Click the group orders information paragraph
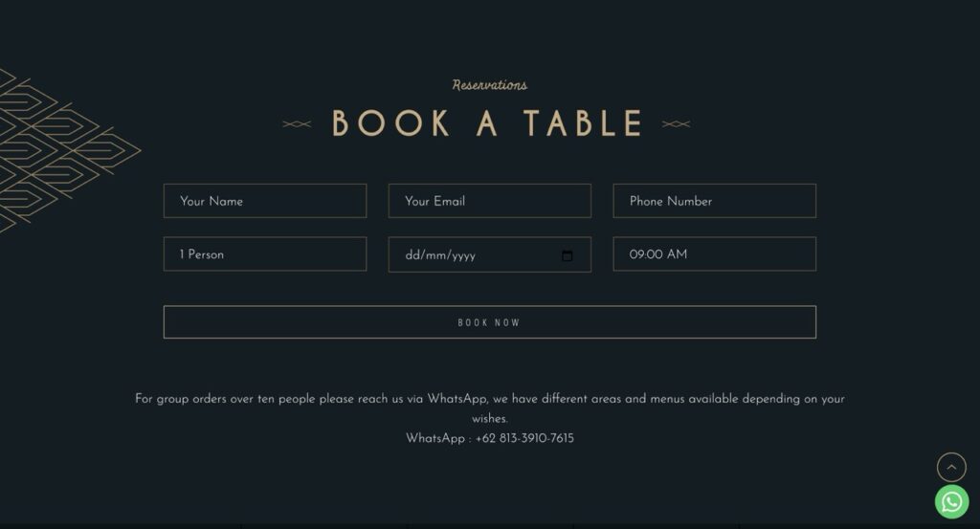 489,408
